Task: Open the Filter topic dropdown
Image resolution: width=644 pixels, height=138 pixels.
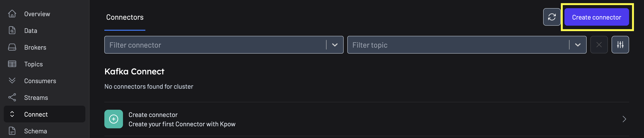Action: pyautogui.click(x=578, y=45)
